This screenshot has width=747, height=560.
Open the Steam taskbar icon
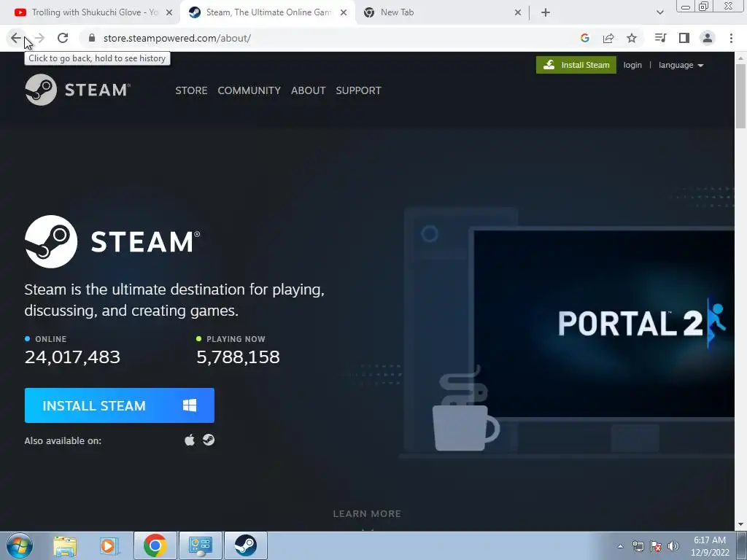[245, 545]
